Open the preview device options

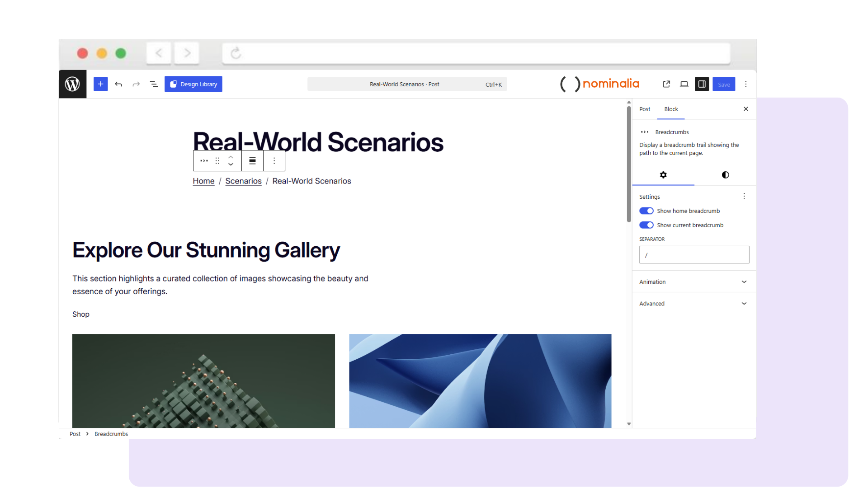[x=684, y=84]
